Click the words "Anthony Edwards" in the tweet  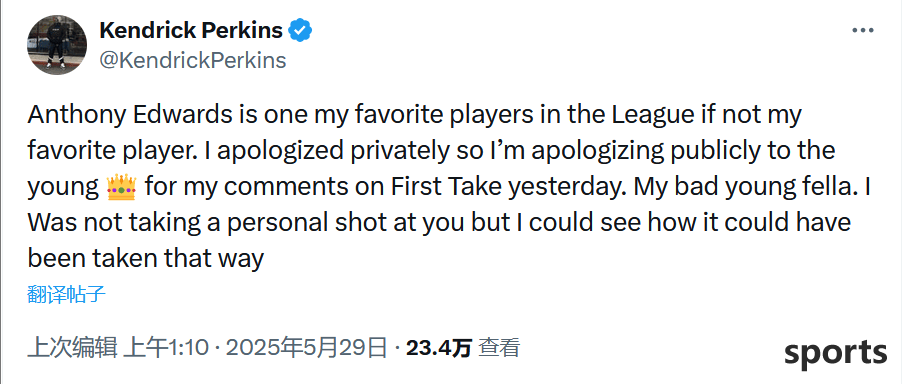tap(123, 116)
